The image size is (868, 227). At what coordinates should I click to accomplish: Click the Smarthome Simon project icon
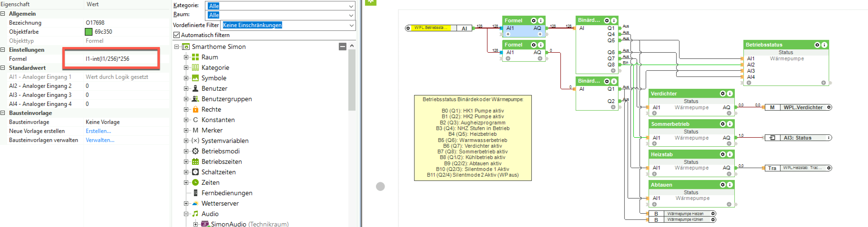(186, 46)
